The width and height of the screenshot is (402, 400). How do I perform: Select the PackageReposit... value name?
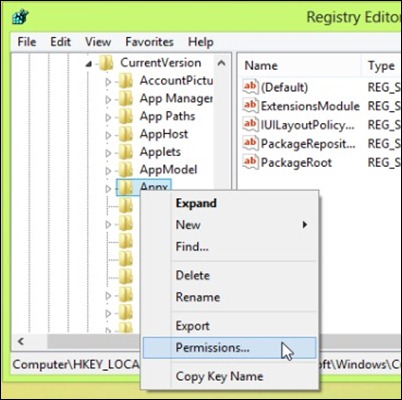(308, 144)
